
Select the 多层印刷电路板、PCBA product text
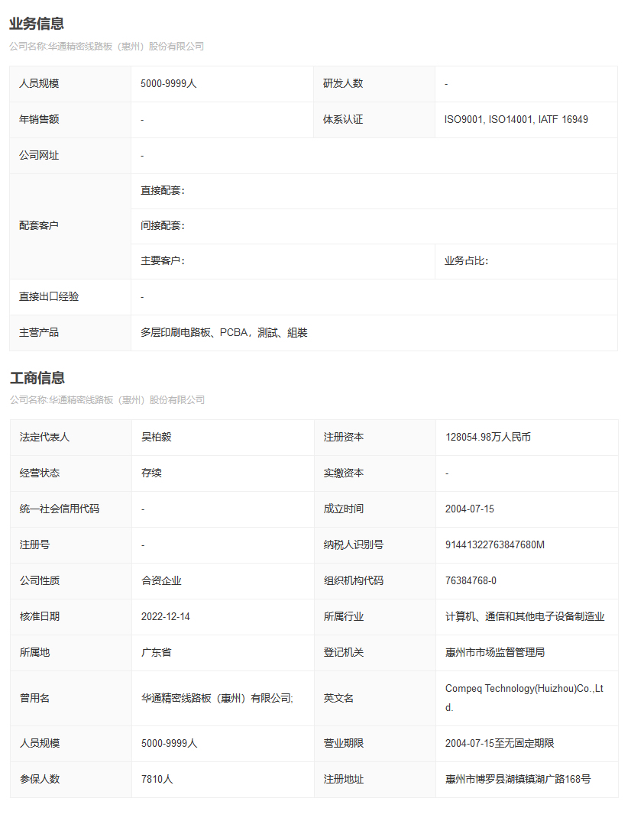pos(224,333)
